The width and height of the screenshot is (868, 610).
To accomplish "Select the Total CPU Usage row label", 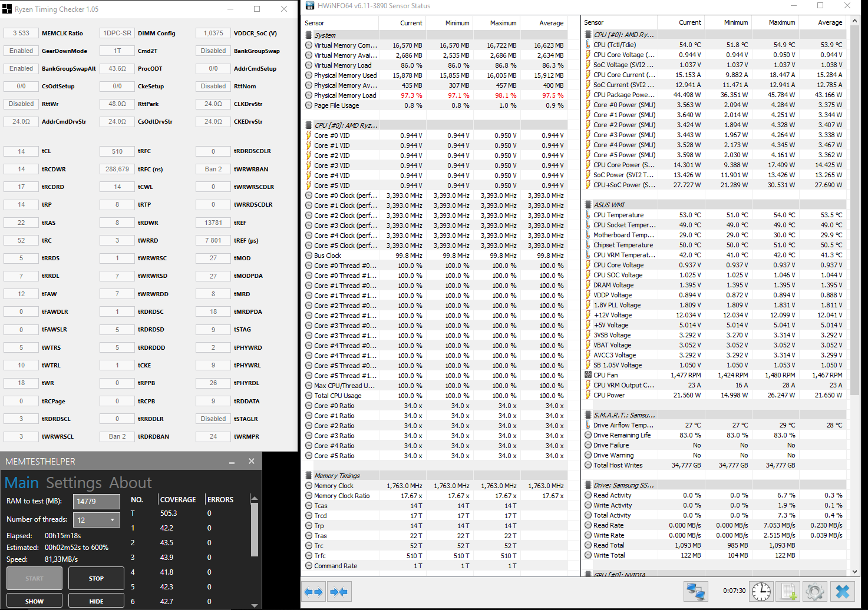I will click(338, 396).
